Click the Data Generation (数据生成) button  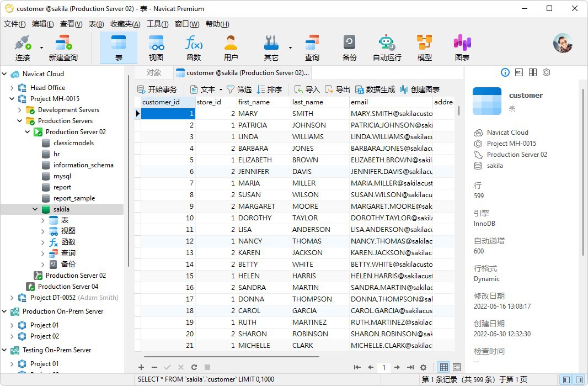(375, 89)
